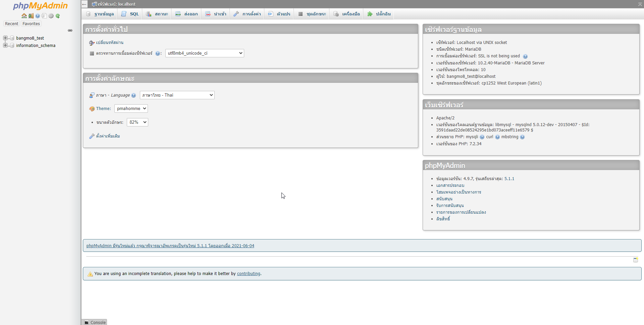The width and height of the screenshot is (644, 325).
Task: Click the รายการของการเปลี่ยนแปลง changelog link
Action: pyautogui.click(x=461, y=212)
